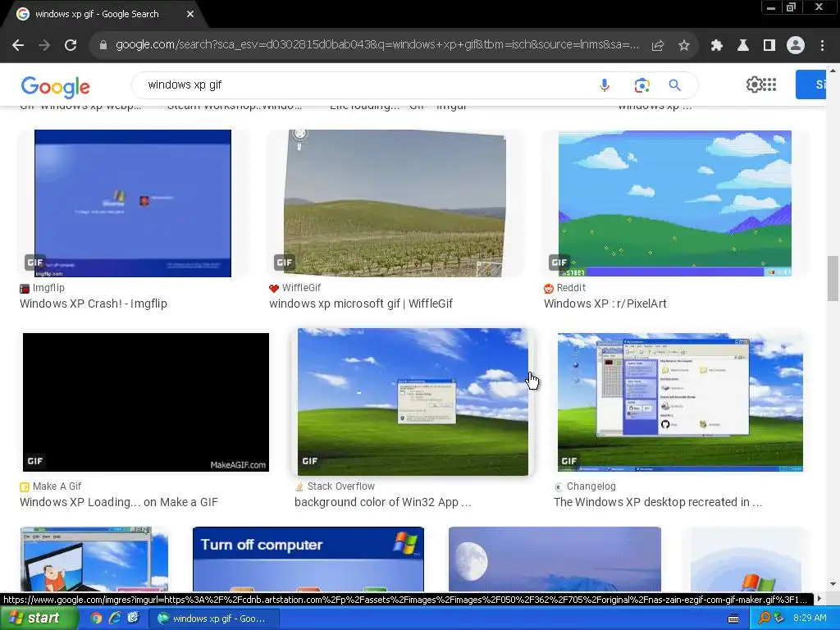
Task: Open Changelog XP desktop thumbnail
Action: click(x=680, y=402)
